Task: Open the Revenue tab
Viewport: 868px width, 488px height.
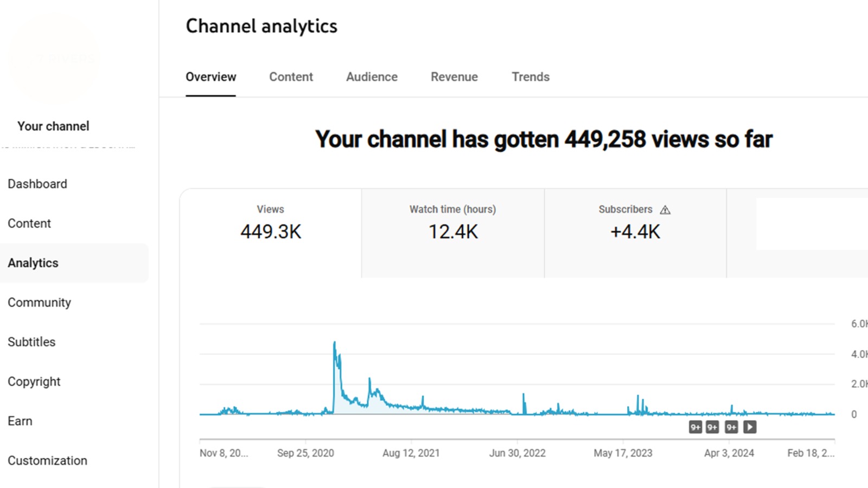Action: tap(454, 77)
